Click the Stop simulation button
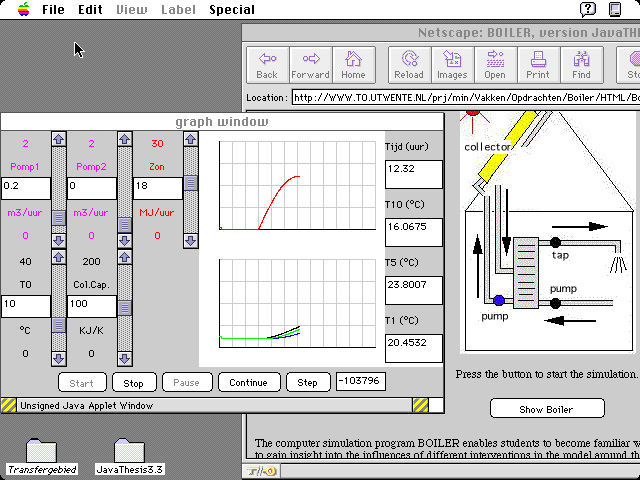The height and width of the screenshot is (480, 640). pos(134,382)
